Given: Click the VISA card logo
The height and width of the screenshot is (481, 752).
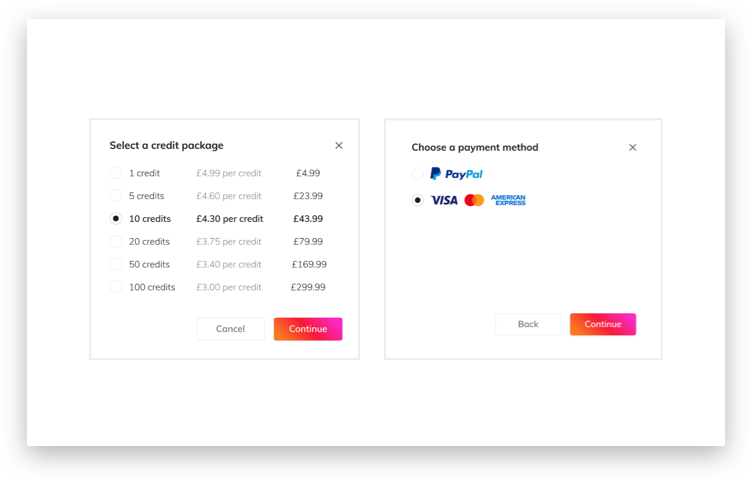Looking at the screenshot, I should (444, 200).
